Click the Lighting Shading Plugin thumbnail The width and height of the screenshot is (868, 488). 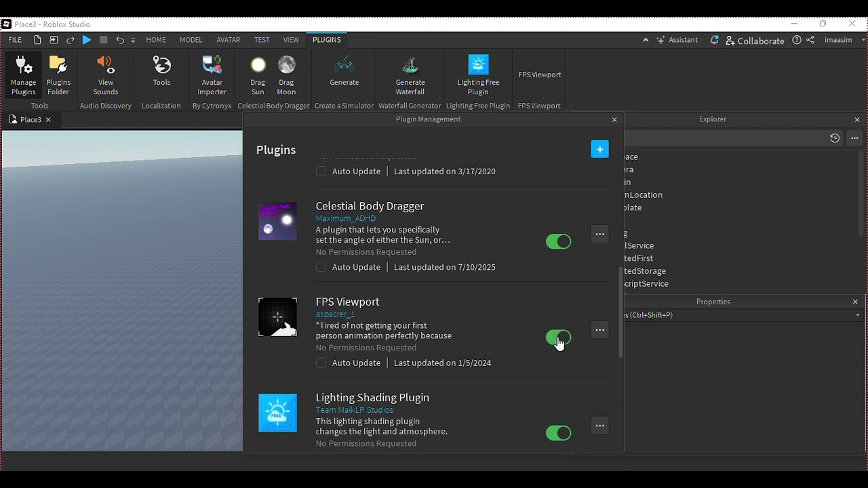click(x=277, y=413)
